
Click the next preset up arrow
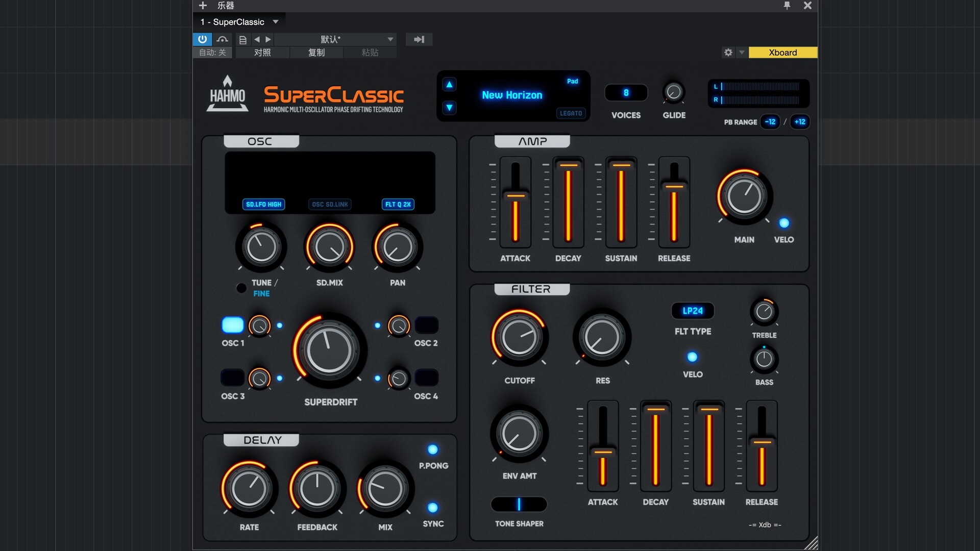coord(449,85)
